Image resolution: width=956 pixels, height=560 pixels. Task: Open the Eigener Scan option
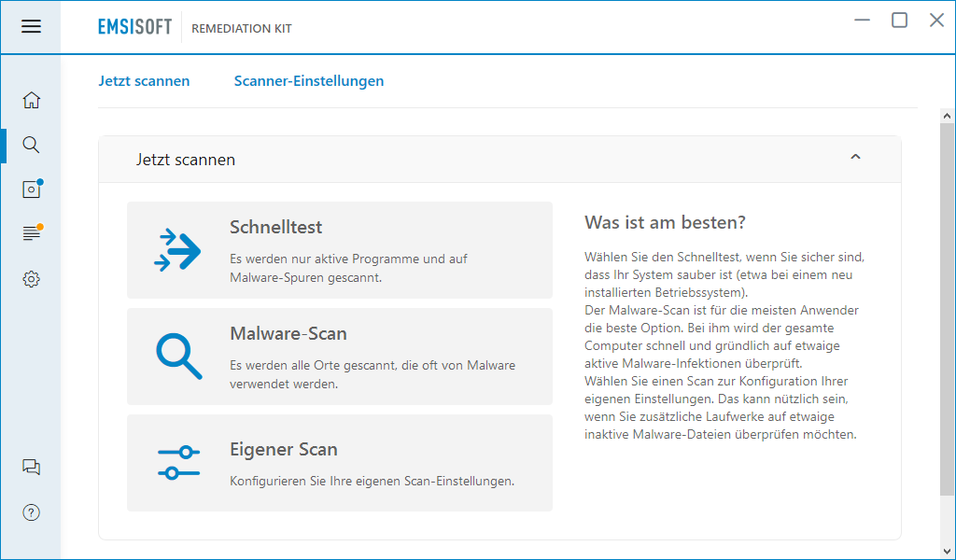pyautogui.click(x=340, y=463)
